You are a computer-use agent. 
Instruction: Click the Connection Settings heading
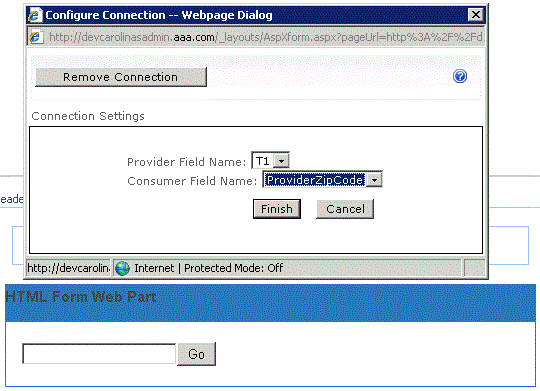(x=88, y=116)
